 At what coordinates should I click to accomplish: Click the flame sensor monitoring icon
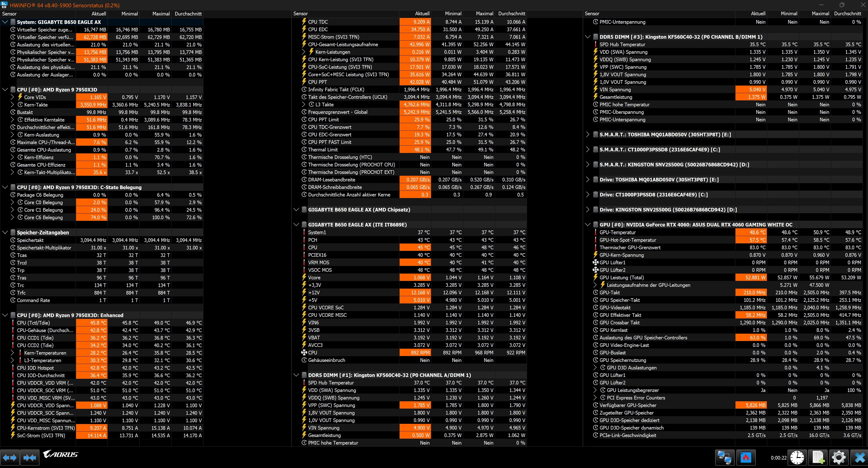pyautogui.click(x=746, y=458)
